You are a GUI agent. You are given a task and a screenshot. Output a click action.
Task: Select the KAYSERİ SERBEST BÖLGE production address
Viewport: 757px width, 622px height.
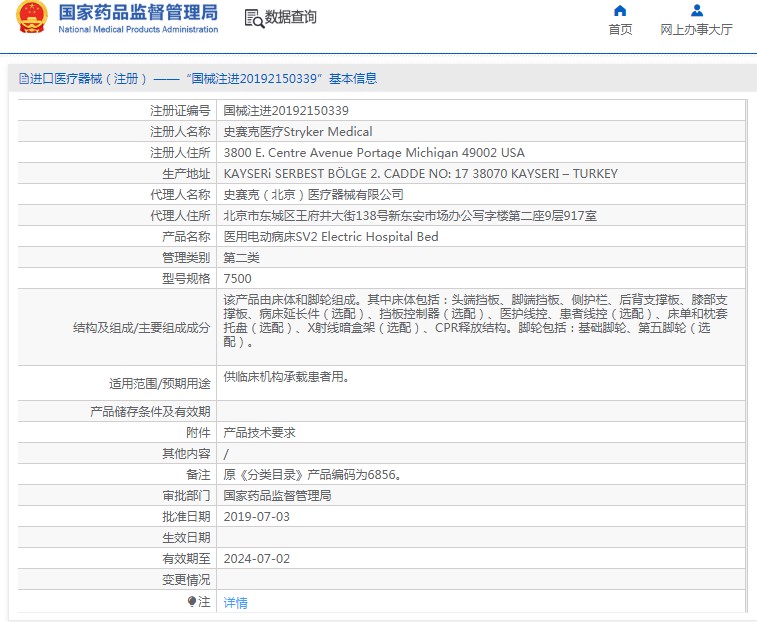point(421,174)
